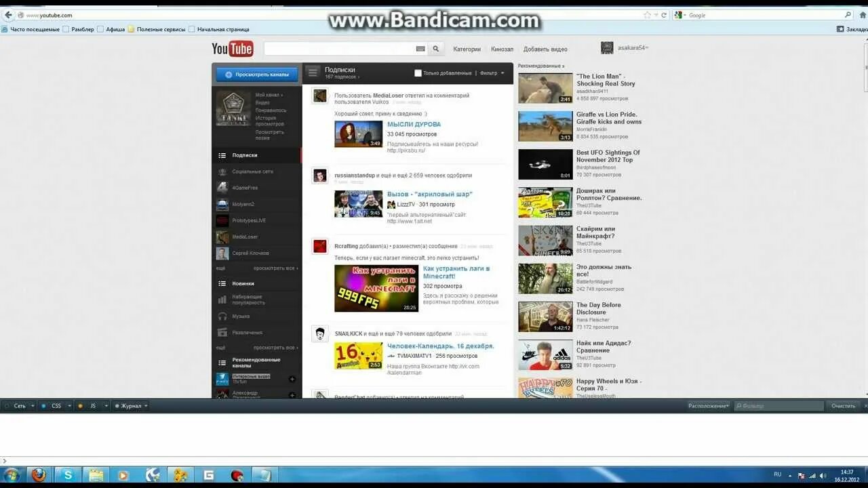Screen dimensions: 868x488
Task: Open МЫСЛИ ДУРОВА video link
Action: pos(414,125)
